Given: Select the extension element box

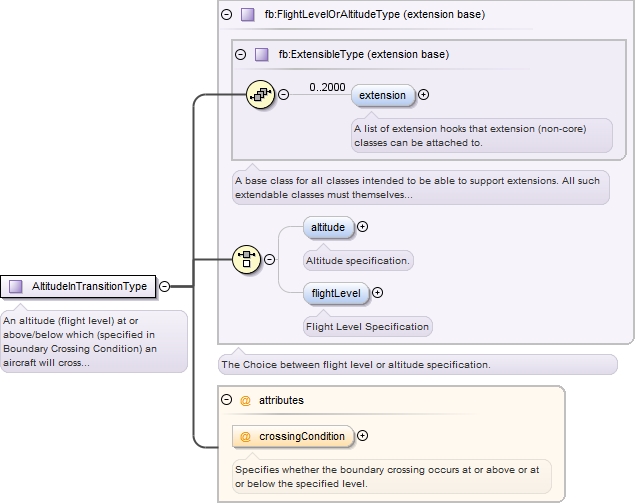Looking at the screenshot, I should point(382,95).
